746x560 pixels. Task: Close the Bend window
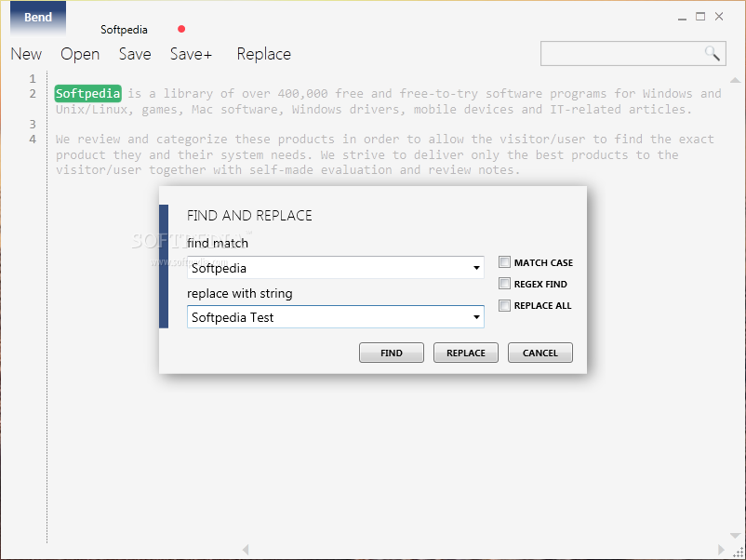(719, 17)
